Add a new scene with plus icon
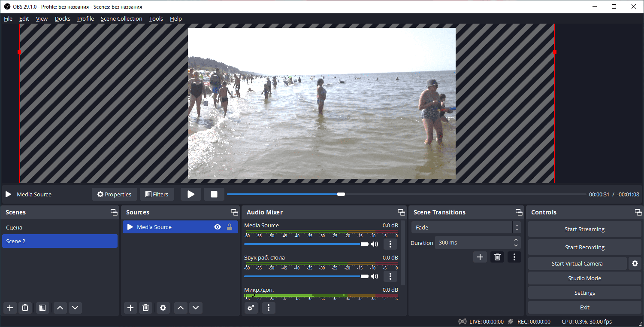Screen dimensions: 644x327 pos(10,308)
